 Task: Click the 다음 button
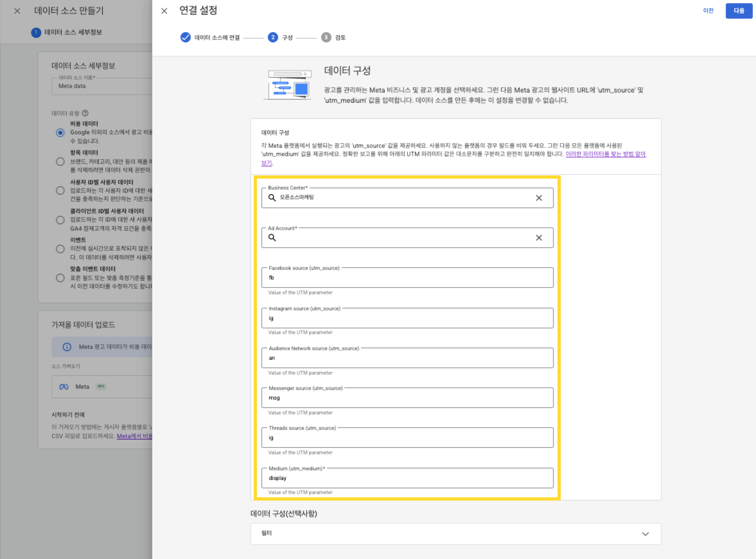[x=738, y=11]
